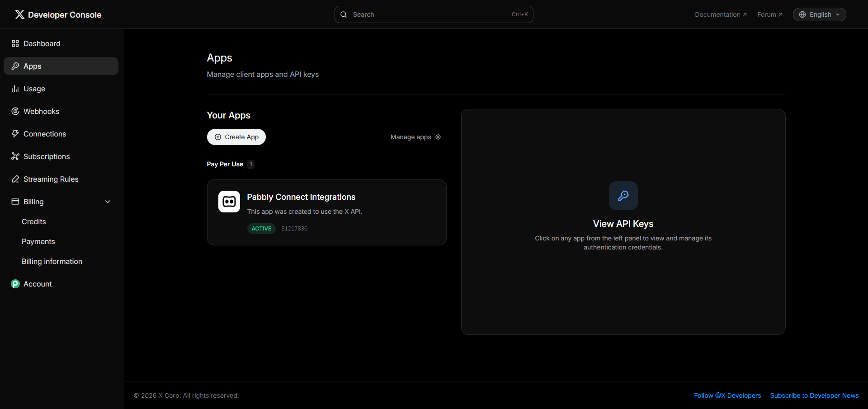868x409 pixels.
Task: Click the key icon in View API Keys panel
Action: (623, 196)
